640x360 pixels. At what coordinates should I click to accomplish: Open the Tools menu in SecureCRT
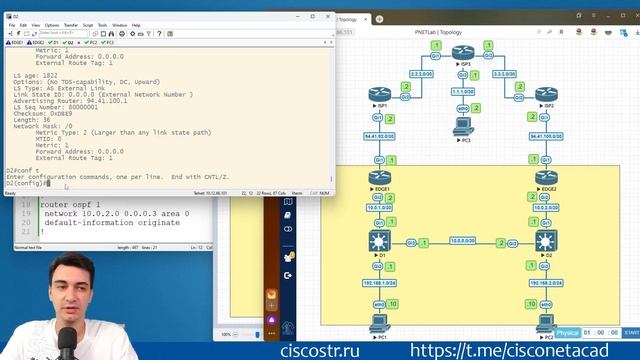[102, 25]
